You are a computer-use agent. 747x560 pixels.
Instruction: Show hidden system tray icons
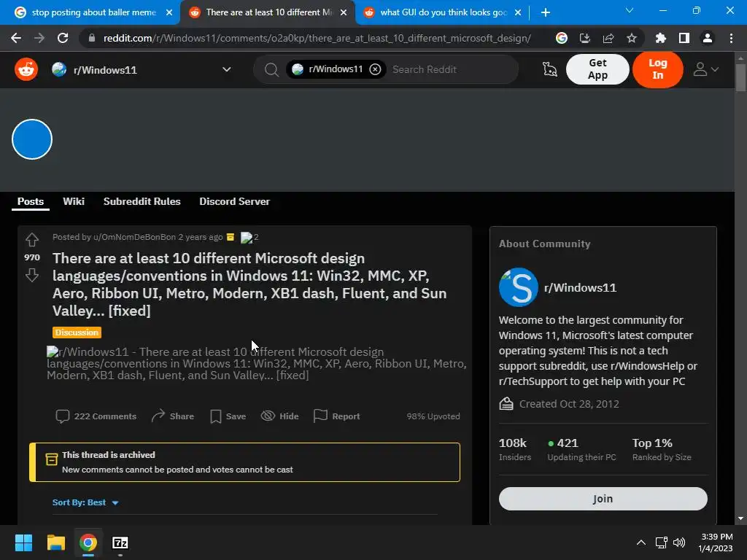click(641, 542)
